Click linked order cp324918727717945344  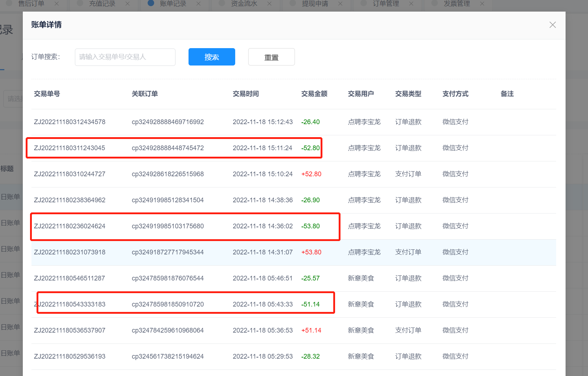[168, 252]
